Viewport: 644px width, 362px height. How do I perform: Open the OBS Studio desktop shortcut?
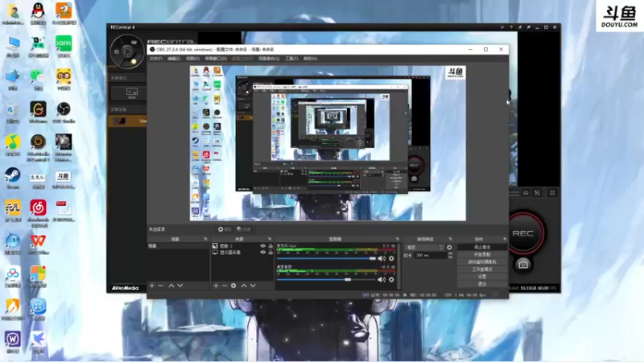(x=64, y=113)
